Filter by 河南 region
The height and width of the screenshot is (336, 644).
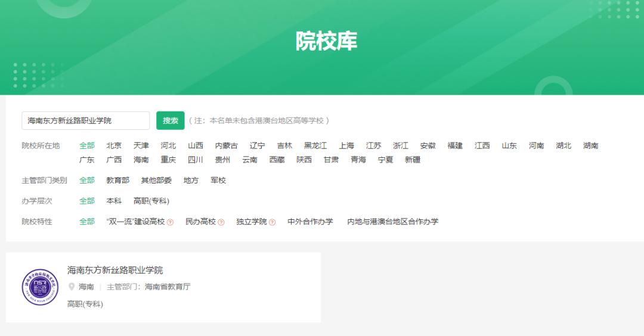tap(536, 145)
